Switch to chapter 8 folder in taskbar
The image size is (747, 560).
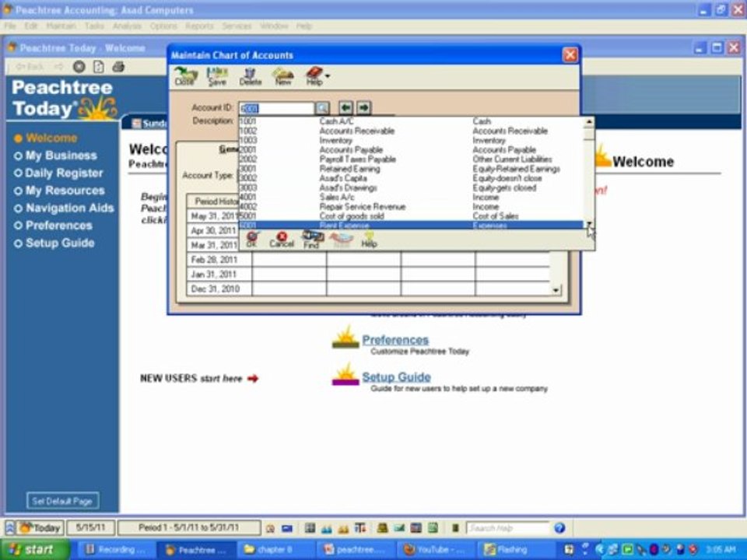tap(275, 550)
